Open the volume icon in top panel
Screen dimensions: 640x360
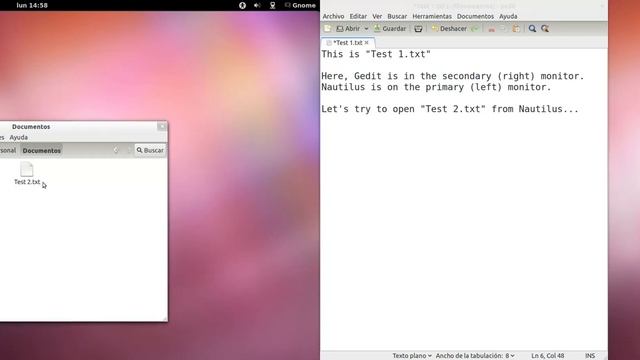(x=257, y=5)
